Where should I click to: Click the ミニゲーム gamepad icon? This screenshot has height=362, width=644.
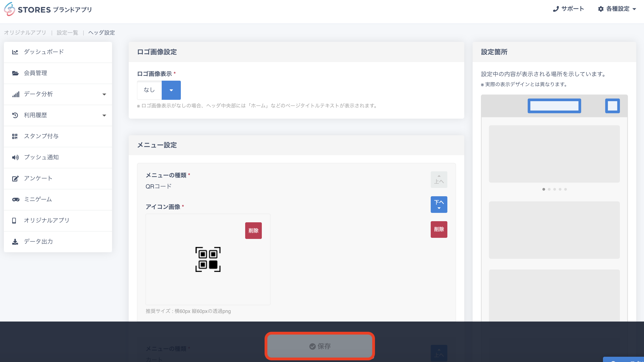pyautogui.click(x=16, y=200)
